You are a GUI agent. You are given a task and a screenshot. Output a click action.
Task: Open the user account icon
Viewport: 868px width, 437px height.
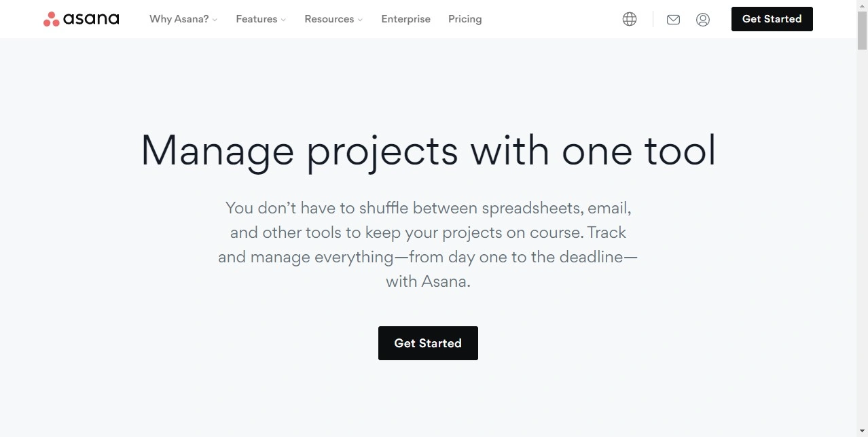point(702,20)
